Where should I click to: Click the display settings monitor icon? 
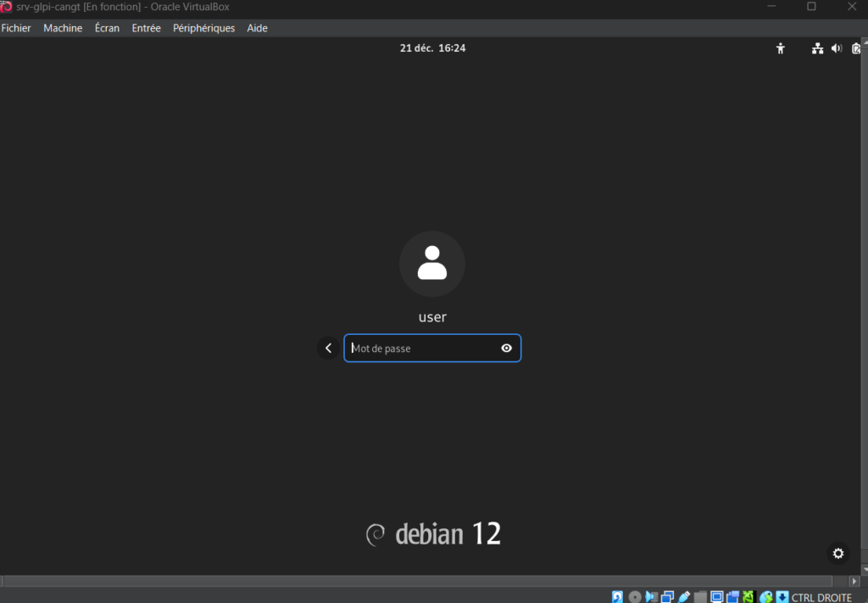pos(717,596)
